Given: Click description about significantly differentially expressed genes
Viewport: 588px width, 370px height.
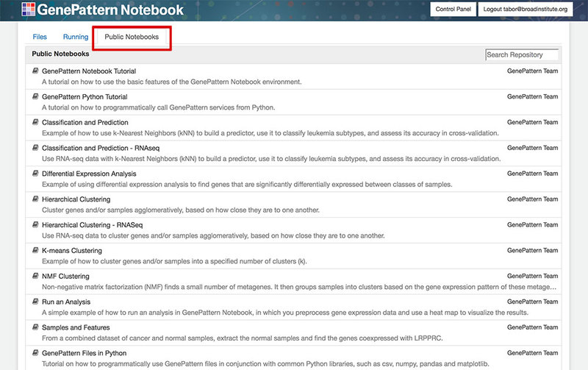Looking at the screenshot, I should [x=247, y=184].
